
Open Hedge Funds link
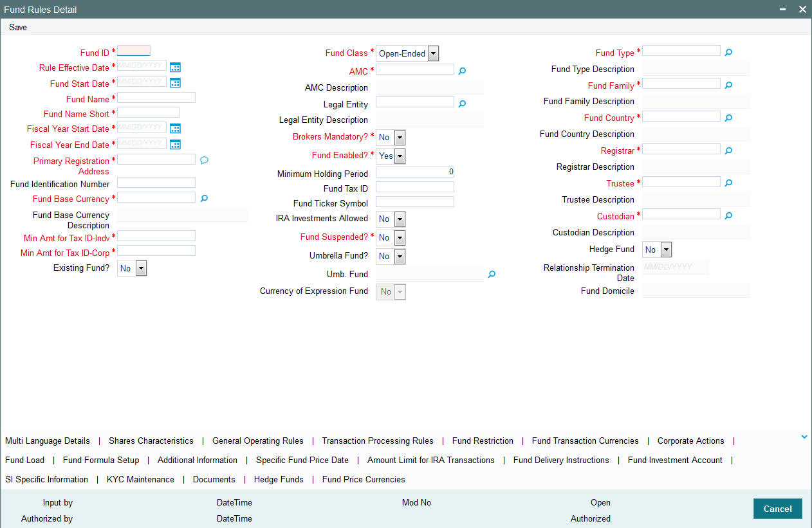(279, 480)
